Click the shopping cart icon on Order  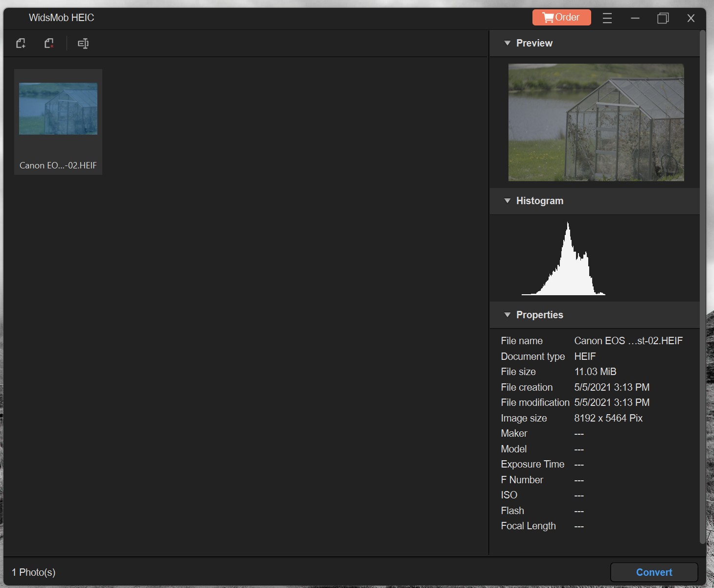click(x=548, y=17)
